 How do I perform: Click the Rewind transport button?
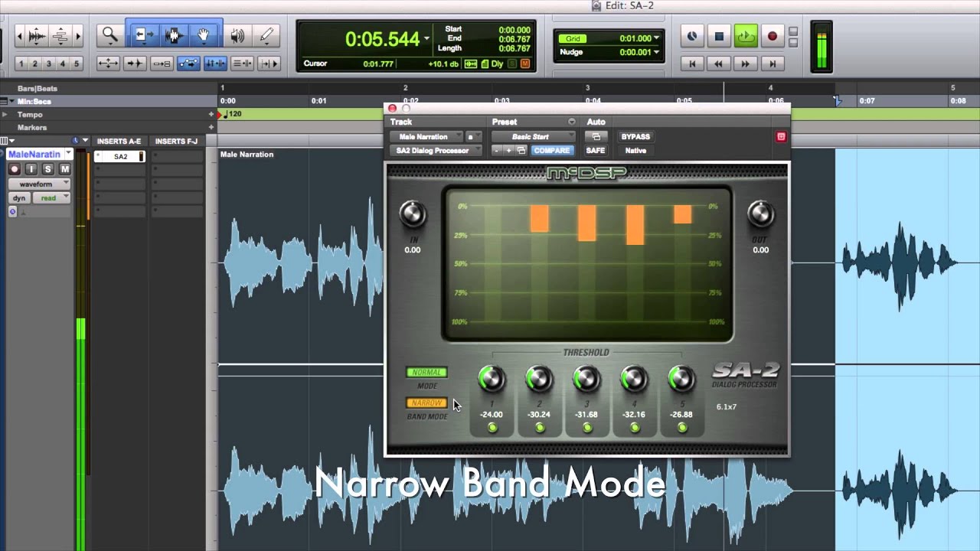(x=718, y=64)
